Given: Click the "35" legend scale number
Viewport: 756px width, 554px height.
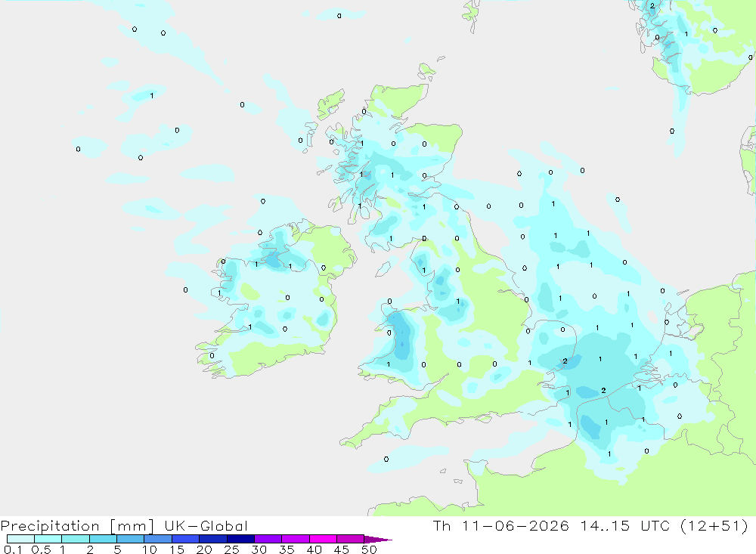Looking at the screenshot, I should pos(287,549).
